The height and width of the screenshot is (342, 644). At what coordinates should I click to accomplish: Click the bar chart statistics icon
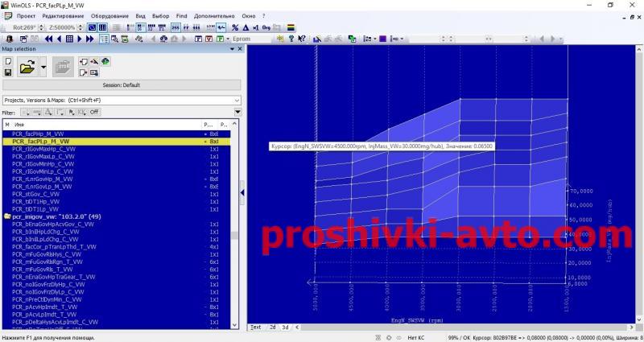(x=316, y=39)
